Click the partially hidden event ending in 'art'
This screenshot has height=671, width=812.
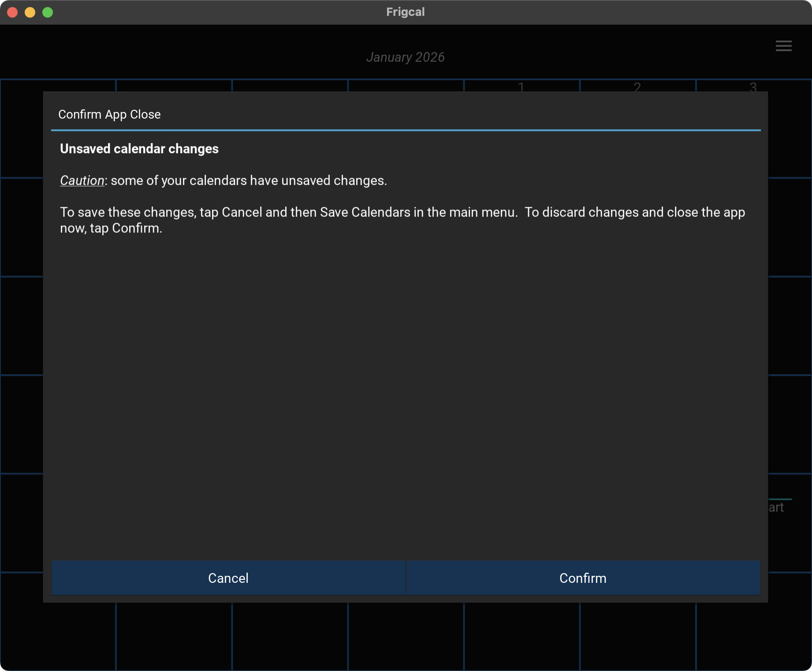[x=777, y=507]
